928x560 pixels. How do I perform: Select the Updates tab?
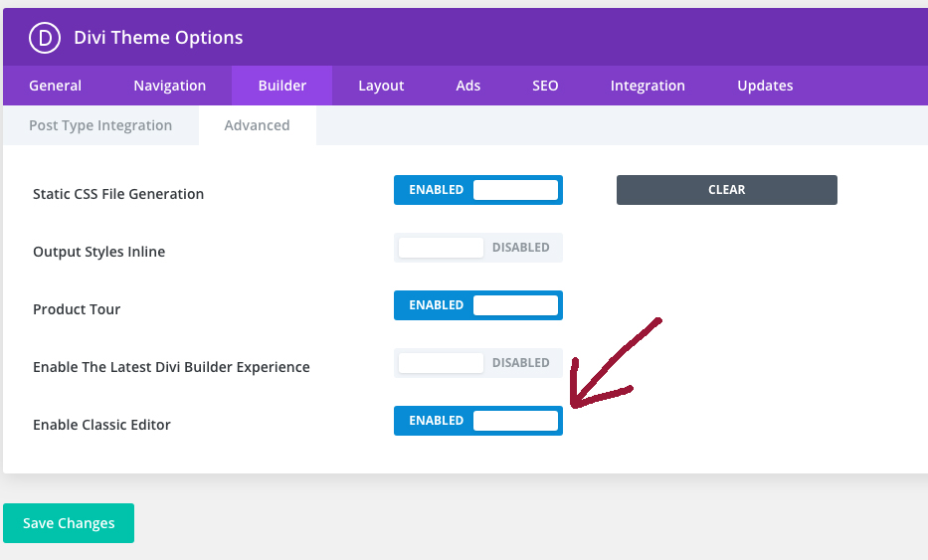(x=765, y=86)
